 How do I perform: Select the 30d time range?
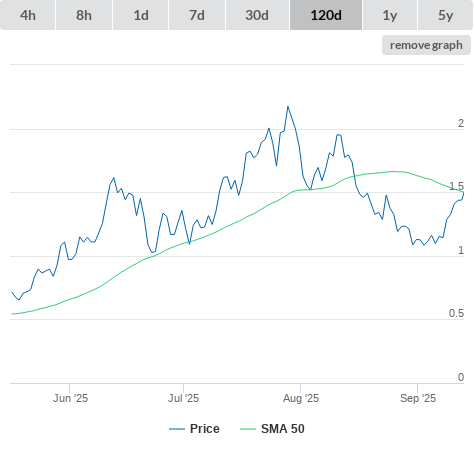pos(257,15)
